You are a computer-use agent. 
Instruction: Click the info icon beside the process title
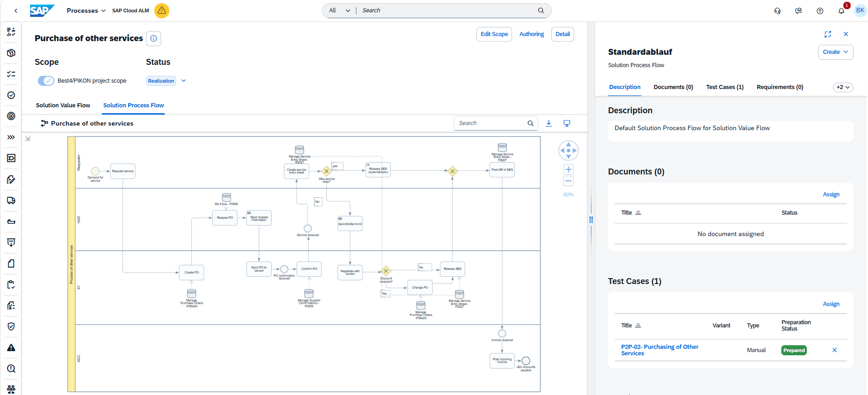point(154,38)
